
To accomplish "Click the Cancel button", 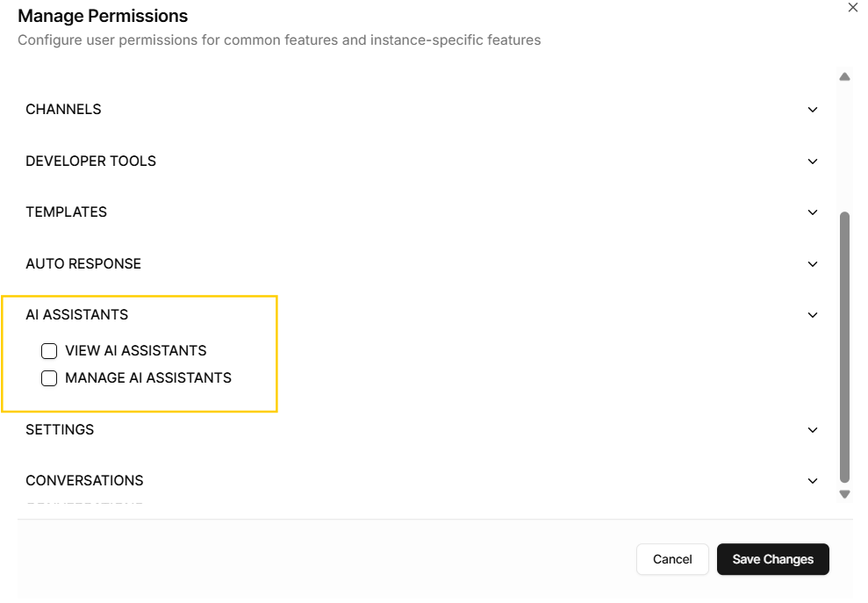I will (672, 559).
